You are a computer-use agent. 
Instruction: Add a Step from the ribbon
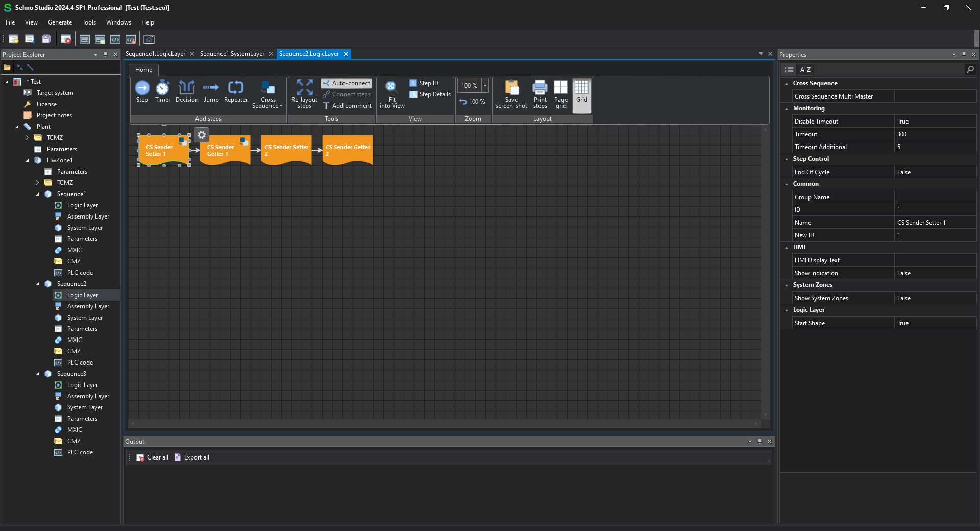point(142,92)
